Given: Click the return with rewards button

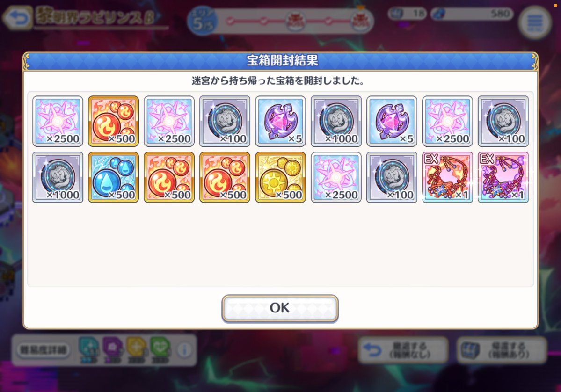Looking at the screenshot, I should (x=502, y=350).
